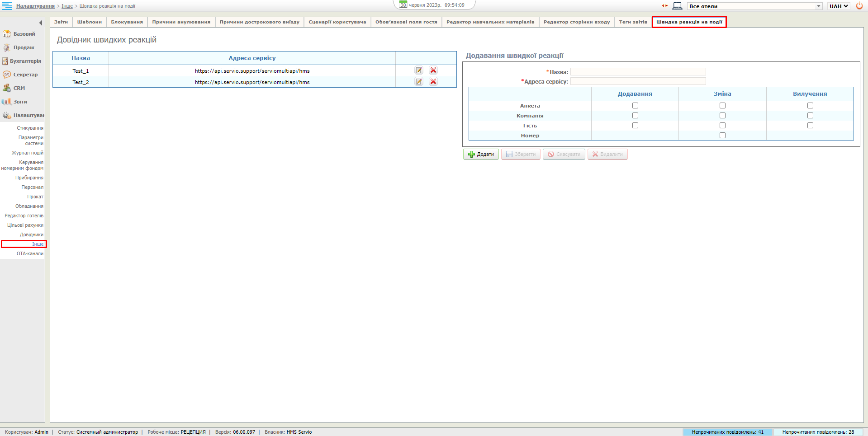Open the 'Все отели' hotel dropdown
The image size is (868, 436).
pos(754,6)
